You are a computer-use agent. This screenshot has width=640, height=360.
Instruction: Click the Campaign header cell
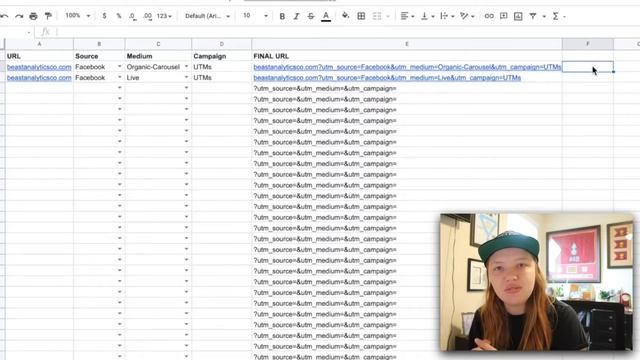point(222,56)
